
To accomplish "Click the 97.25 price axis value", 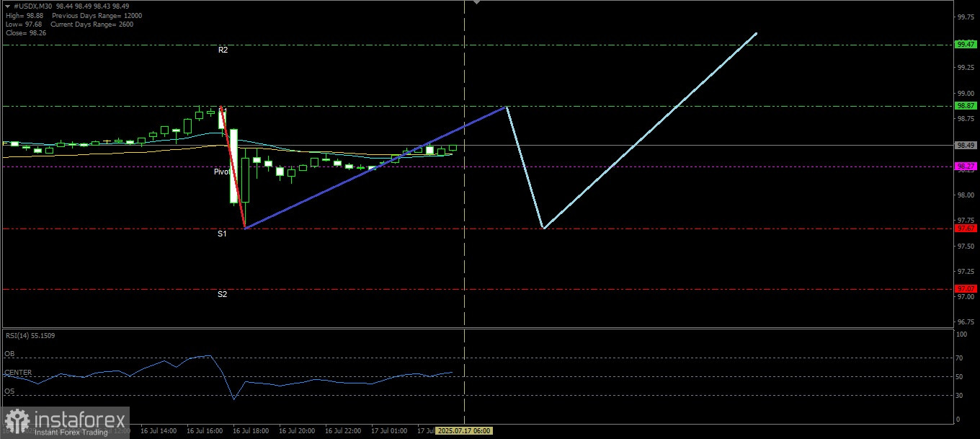I will click(966, 272).
